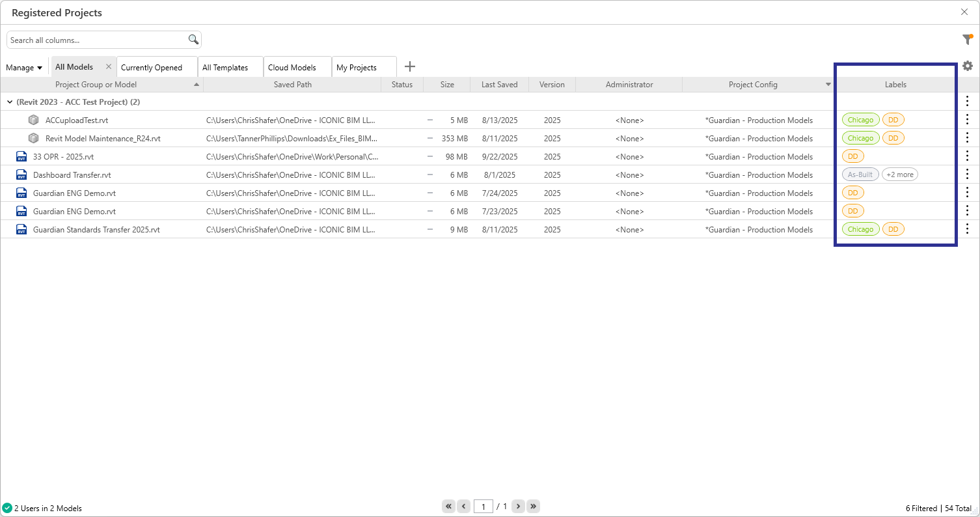Jump to the last page with double-arrow button
Screen dimensions: 980x517
click(533, 506)
